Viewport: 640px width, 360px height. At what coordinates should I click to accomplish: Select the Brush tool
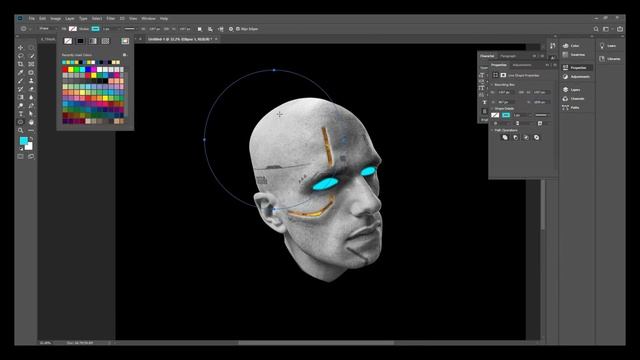coord(20,81)
